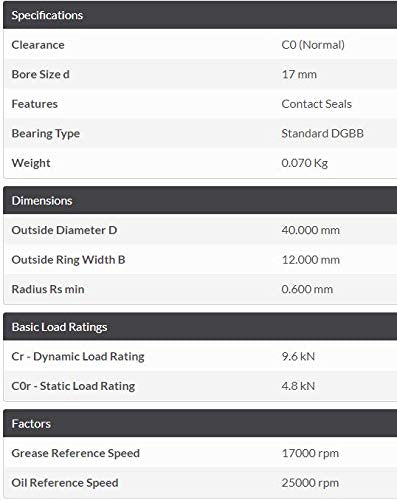The width and height of the screenshot is (397, 500).
Task: Click the 4.8 kN value
Action: [x=298, y=386]
